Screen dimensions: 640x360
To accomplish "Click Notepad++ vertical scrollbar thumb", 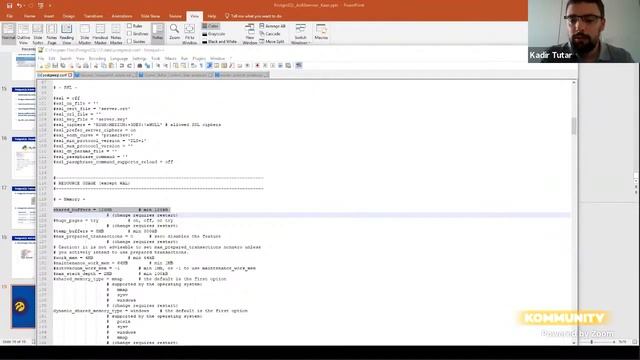I will click(573, 126).
